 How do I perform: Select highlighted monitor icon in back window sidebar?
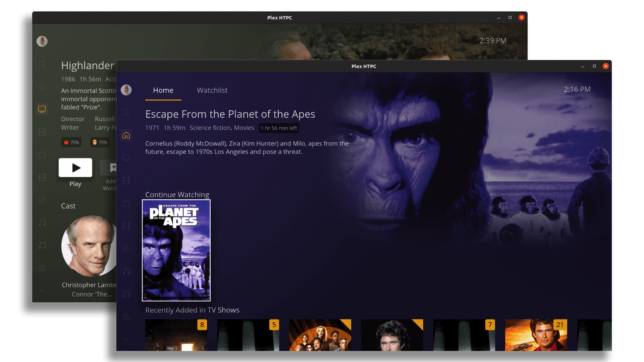pos(42,109)
